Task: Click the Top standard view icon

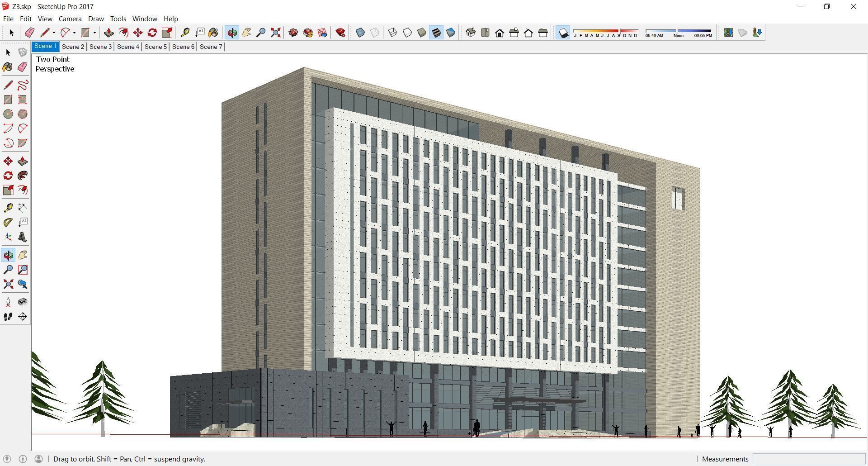Action: coord(485,33)
